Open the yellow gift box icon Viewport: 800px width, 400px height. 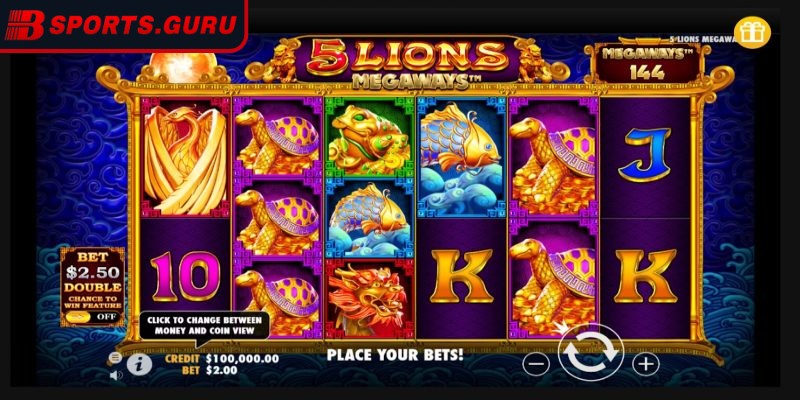click(752, 33)
